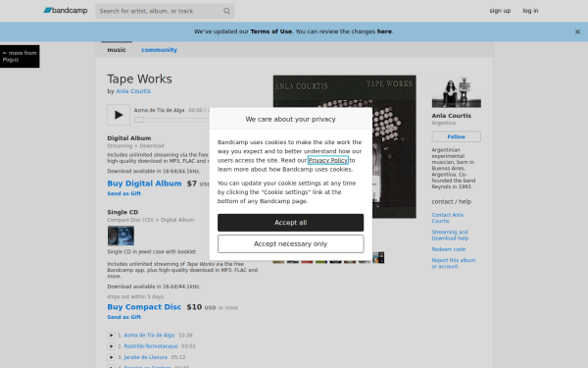
Task: Click Buy Digital Album
Action: 144,184
